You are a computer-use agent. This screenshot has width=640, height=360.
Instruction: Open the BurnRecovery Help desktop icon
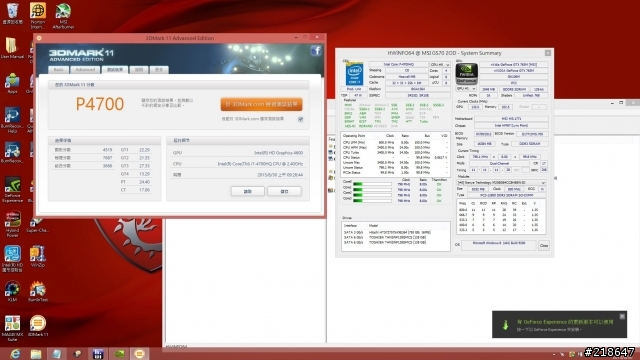[x=12, y=120]
